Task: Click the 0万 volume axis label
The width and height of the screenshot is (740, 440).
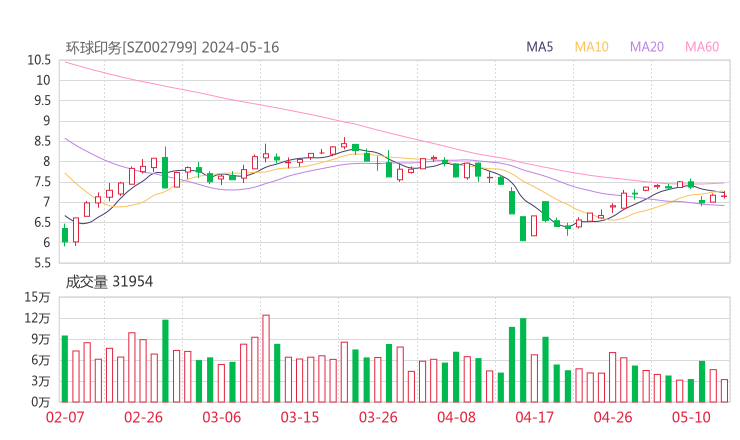Action: click(41, 402)
